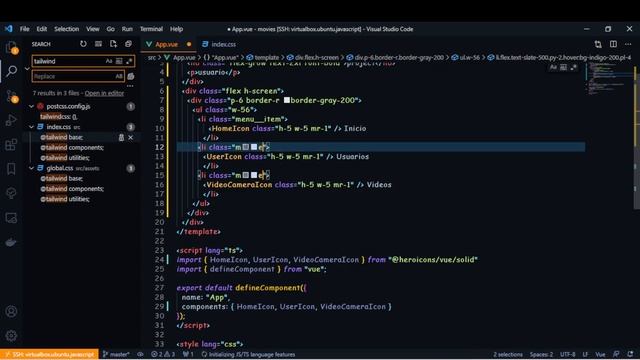Viewport: 640px width, 360px height.
Task: Collapse postcss.config.js search results
Action: click(31, 106)
